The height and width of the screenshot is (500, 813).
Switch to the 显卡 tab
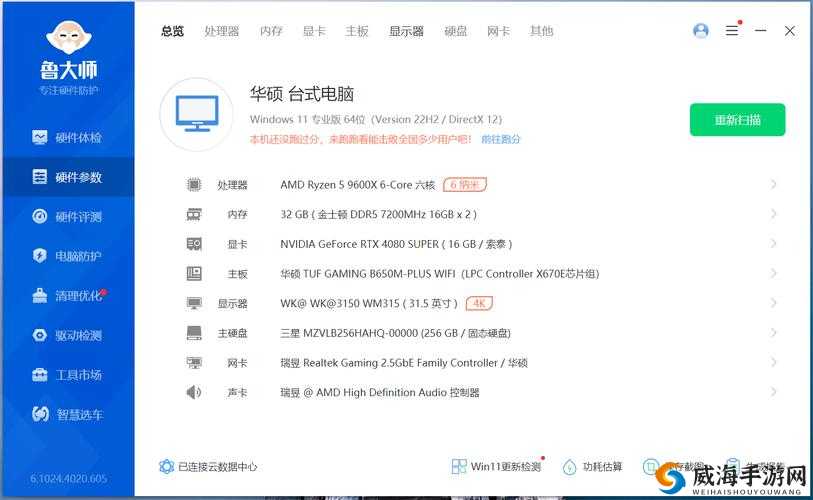[x=314, y=31]
